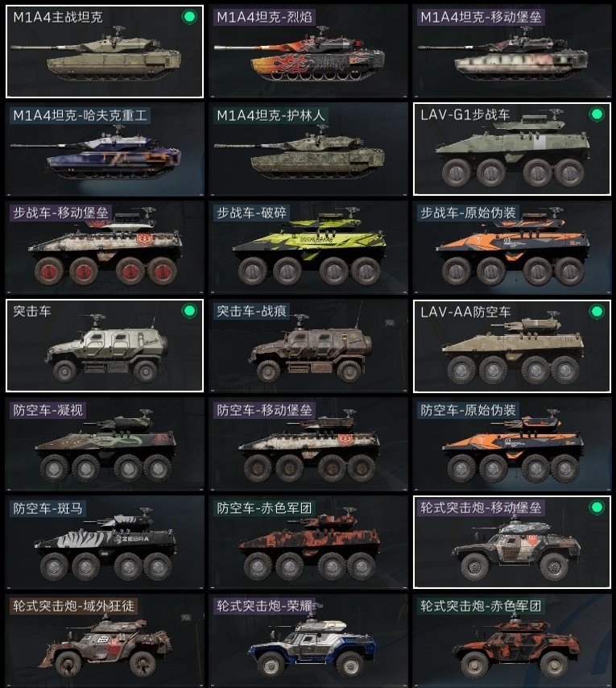Choose the 轮式突击炮-赤色军团 skin

coord(512,640)
